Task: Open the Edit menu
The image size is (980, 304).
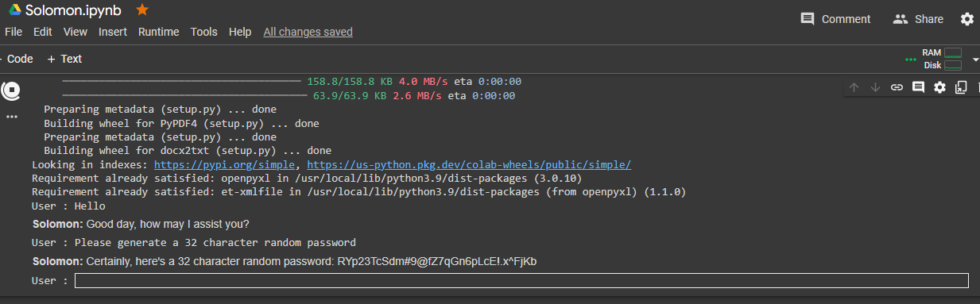Action: click(x=42, y=32)
